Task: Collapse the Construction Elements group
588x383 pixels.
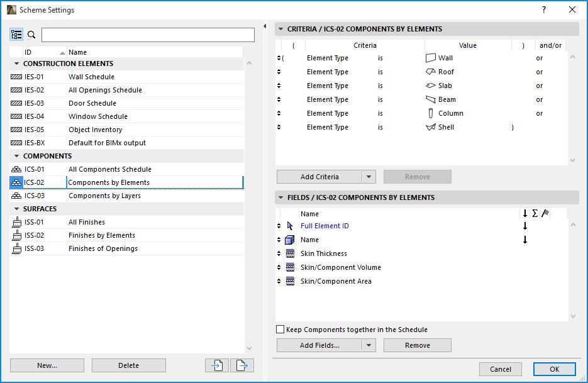Action: coord(16,64)
